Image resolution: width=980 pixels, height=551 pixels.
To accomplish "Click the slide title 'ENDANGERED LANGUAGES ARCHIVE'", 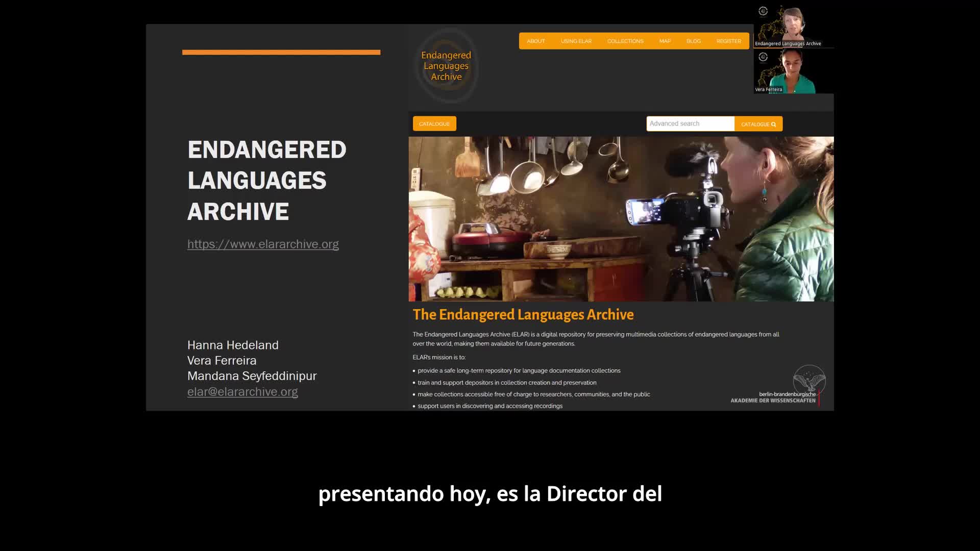I will tap(267, 181).
